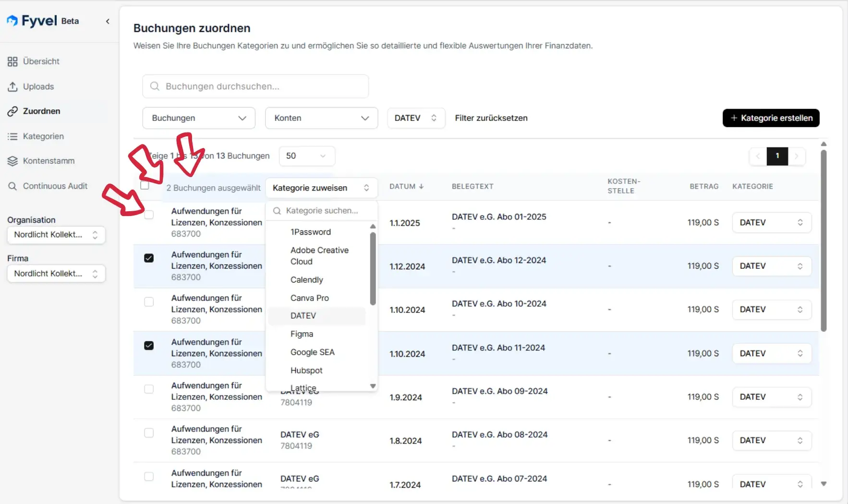The image size is (848, 504).
Task: Click the Kategorie erstellen button
Action: [x=771, y=118]
